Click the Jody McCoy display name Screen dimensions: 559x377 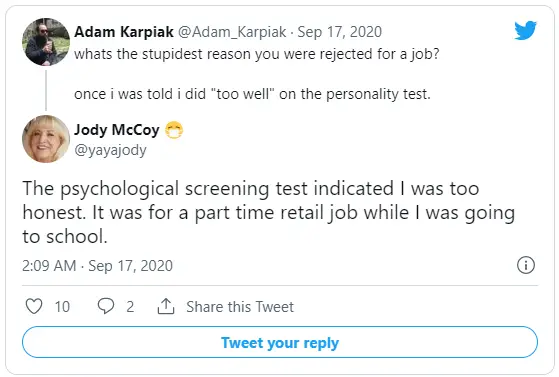pyautogui.click(x=117, y=130)
